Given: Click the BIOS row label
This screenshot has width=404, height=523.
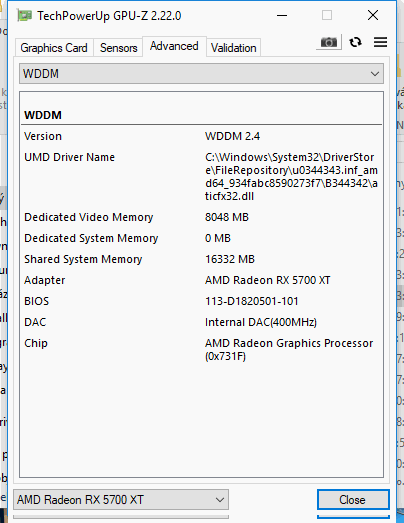Looking at the screenshot, I should pyautogui.click(x=36, y=301).
